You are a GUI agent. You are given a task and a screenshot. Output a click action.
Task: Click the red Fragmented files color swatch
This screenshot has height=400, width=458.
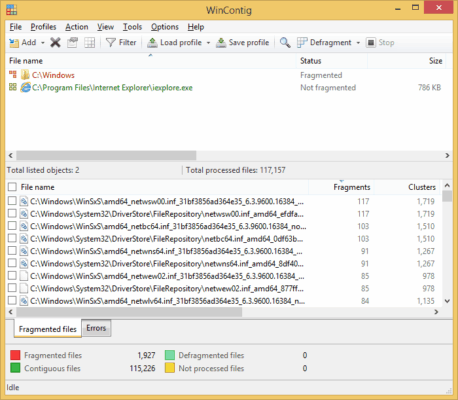pyautogui.click(x=15, y=355)
